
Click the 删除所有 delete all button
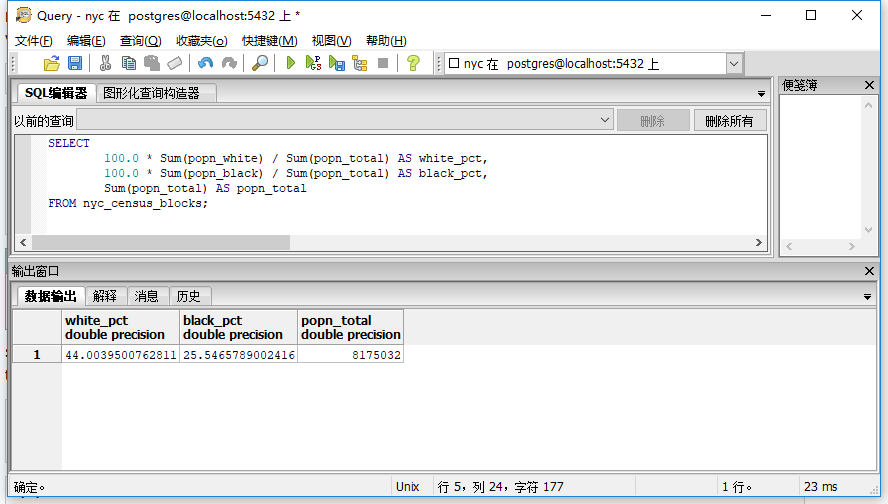(730, 121)
